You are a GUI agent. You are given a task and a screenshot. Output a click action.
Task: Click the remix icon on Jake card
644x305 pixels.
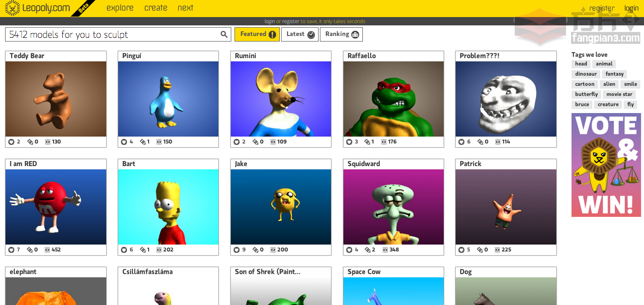(255, 250)
